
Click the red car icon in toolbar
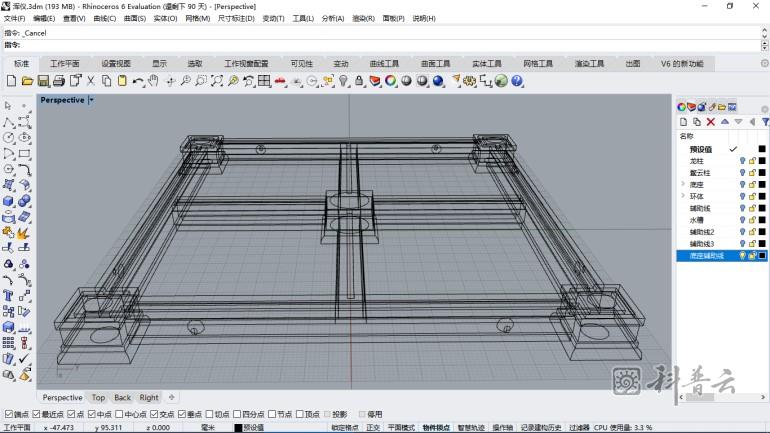click(280, 81)
